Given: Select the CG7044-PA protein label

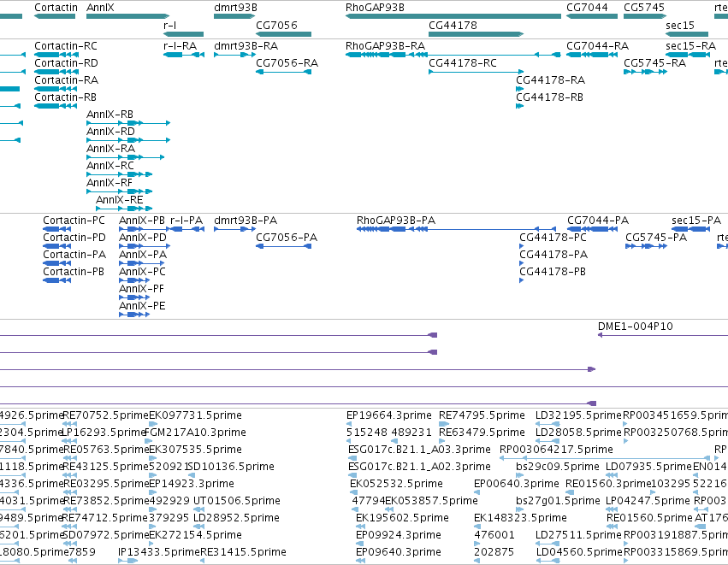Looking at the screenshot, I should point(598,221).
